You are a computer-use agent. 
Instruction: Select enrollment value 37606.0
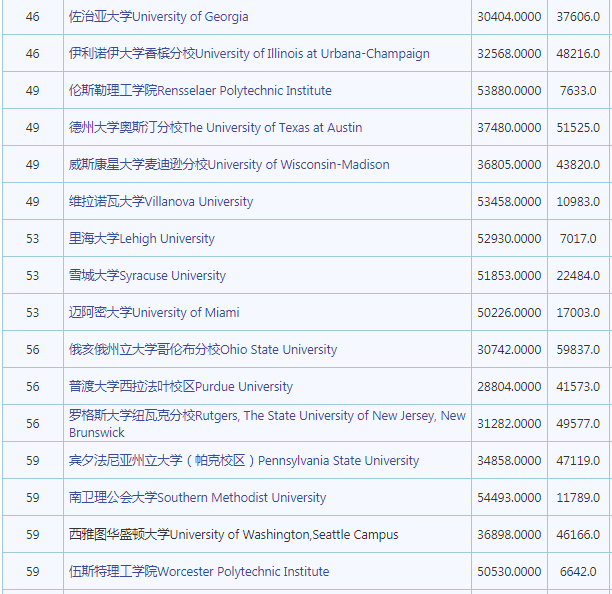click(x=578, y=17)
